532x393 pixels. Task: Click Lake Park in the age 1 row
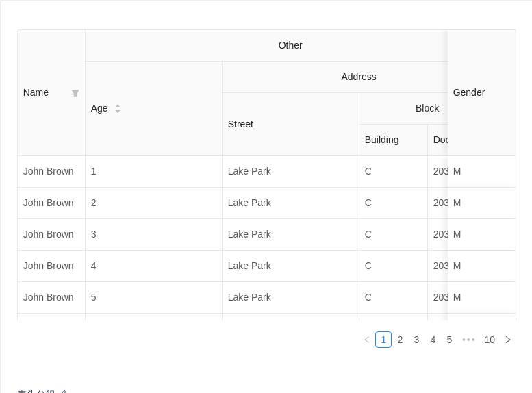click(x=249, y=171)
